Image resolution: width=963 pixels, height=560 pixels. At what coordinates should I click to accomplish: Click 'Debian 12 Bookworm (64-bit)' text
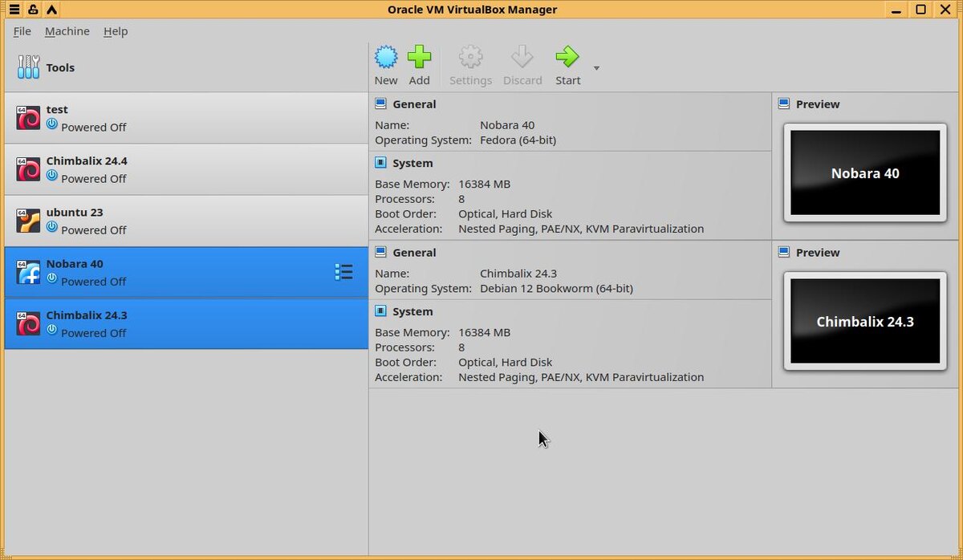(x=556, y=288)
